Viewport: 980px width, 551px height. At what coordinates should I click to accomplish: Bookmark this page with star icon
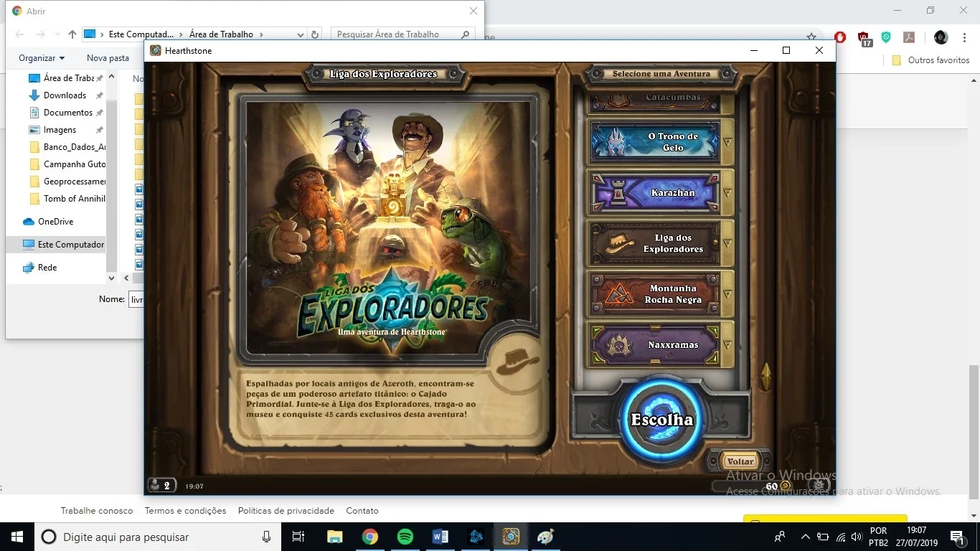pyautogui.click(x=811, y=37)
